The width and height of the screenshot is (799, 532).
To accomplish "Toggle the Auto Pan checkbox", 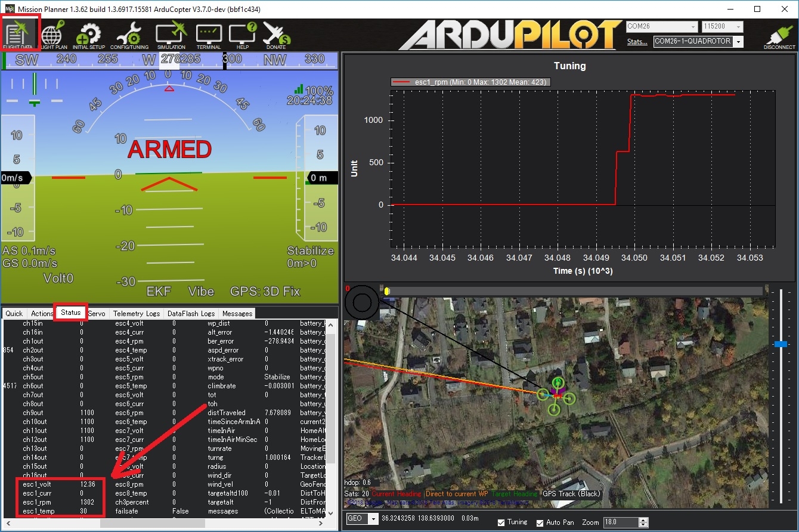I will click(x=540, y=522).
